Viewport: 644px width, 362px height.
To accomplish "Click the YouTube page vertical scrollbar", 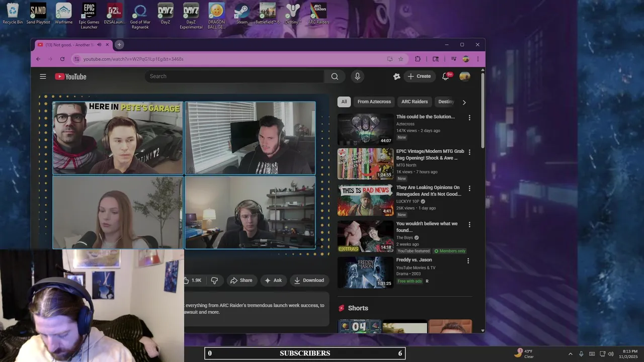I will click(483, 111).
